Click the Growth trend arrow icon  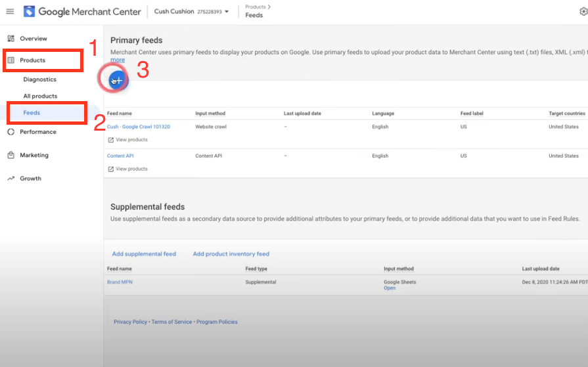(11, 179)
